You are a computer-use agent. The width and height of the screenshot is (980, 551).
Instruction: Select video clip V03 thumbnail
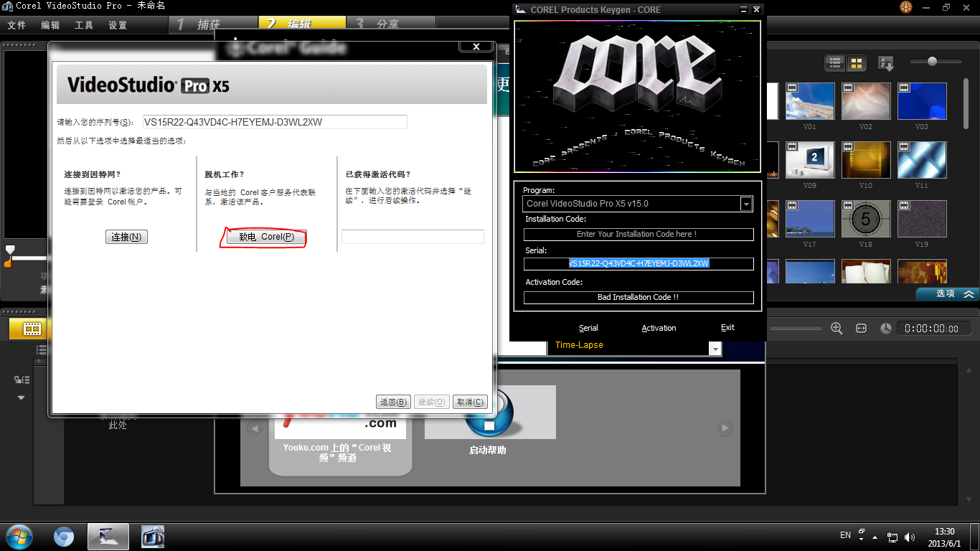(922, 101)
